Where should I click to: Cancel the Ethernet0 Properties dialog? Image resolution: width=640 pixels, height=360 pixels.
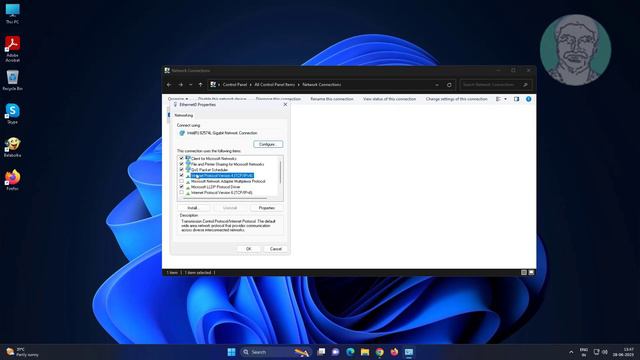[276, 249]
